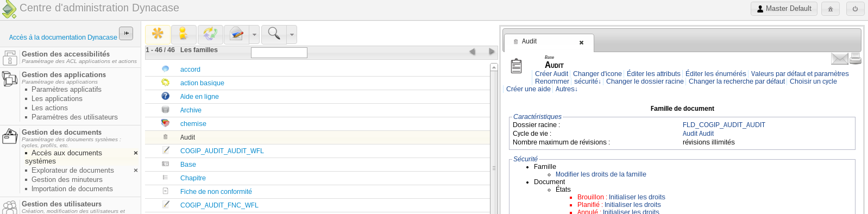Open the action basique family
The height and width of the screenshot is (214, 868).
click(x=202, y=83)
